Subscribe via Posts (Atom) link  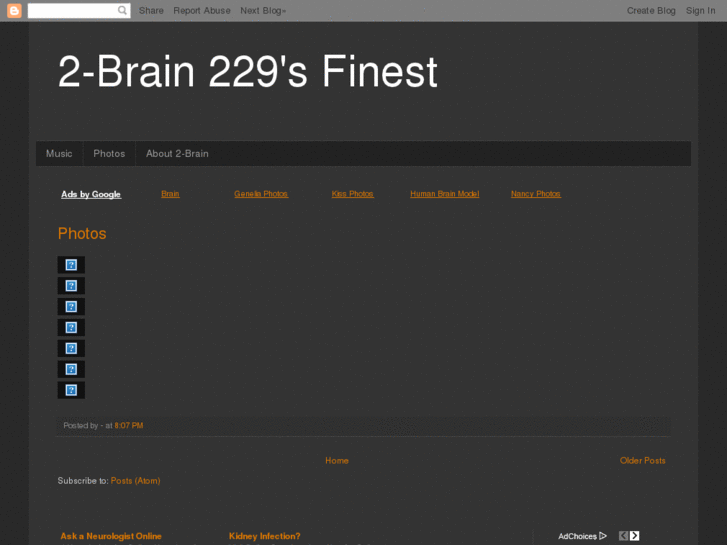[x=135, y=481]
